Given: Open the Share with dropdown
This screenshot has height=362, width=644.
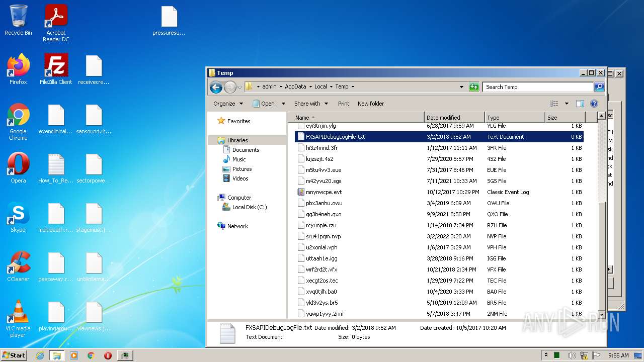Looking at the screenshot, I should pyautogui.click(x=311, y=104).
